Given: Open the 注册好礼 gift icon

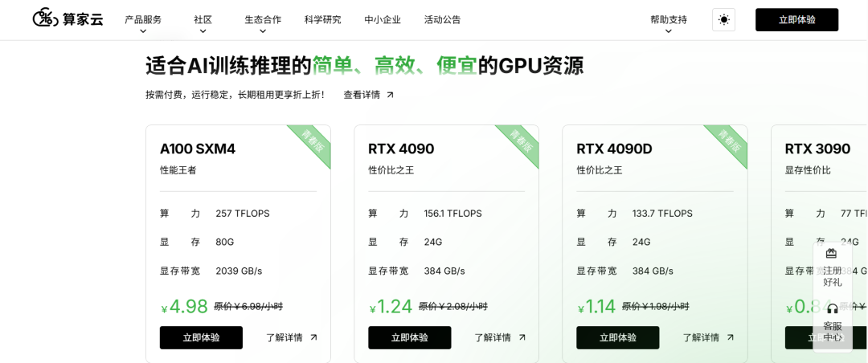Looking at the screenshot, I should (831, 254).
